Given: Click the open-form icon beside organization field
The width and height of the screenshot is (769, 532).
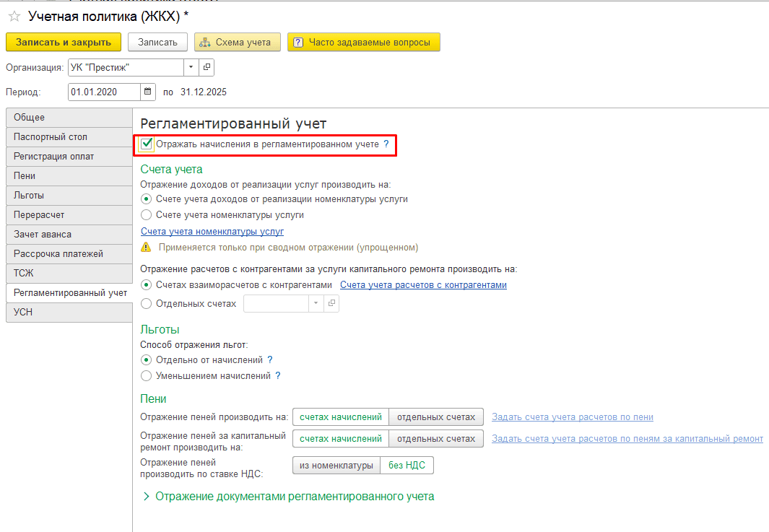Looking at the screenshot, I should (x=207, y=67).
